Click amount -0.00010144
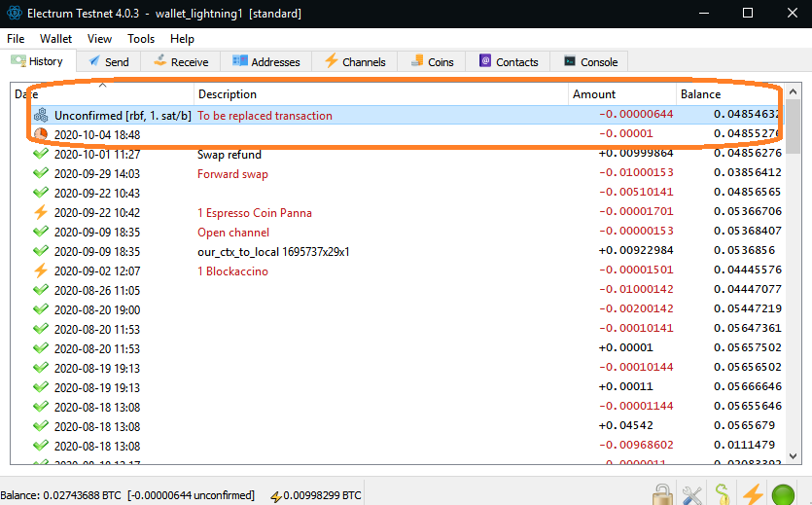This screenshot has height=505, width=812. (x=636, y=367)
